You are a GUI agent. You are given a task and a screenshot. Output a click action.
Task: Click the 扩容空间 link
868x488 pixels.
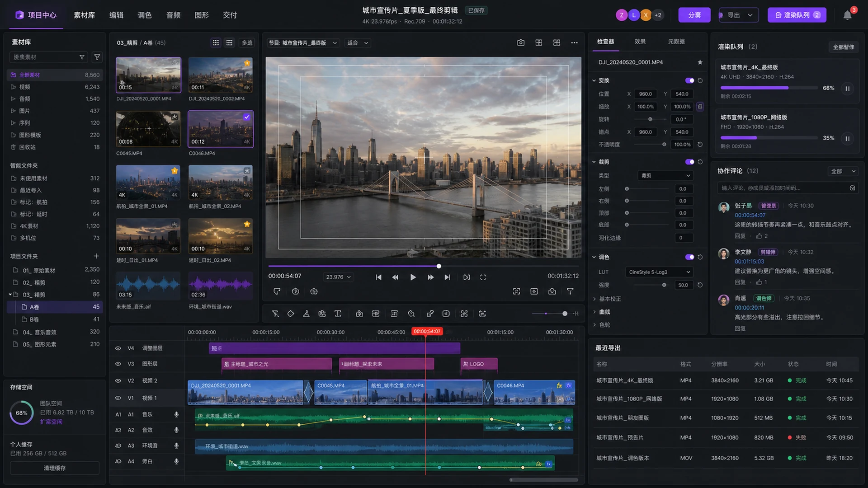52,422
